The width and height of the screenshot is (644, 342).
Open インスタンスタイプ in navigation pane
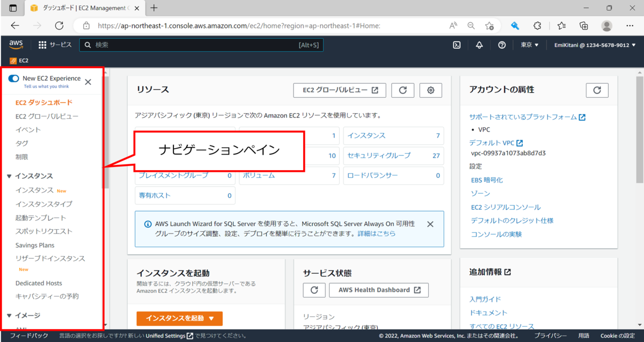[44, 204]
